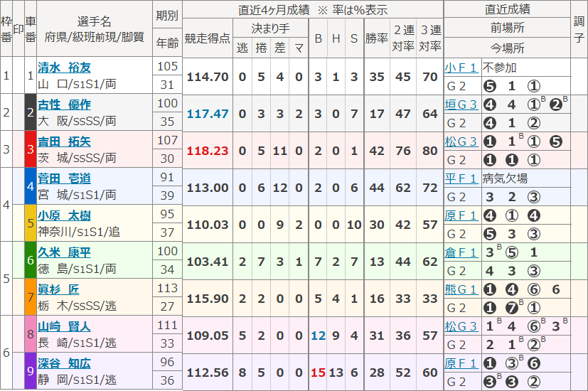Open previous venue link 平F1
Image resolution: width=588 pixels, height=391 pixels.
[461, 178]
